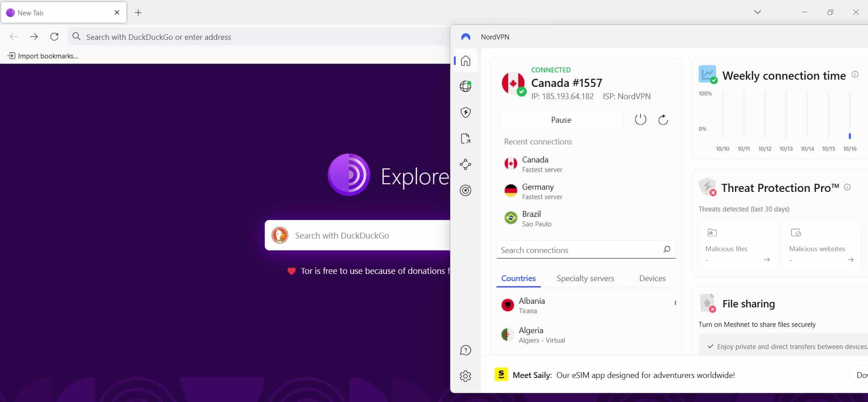Select Algeria Algiers - Virtual in countries list

[x=585, y=335]
